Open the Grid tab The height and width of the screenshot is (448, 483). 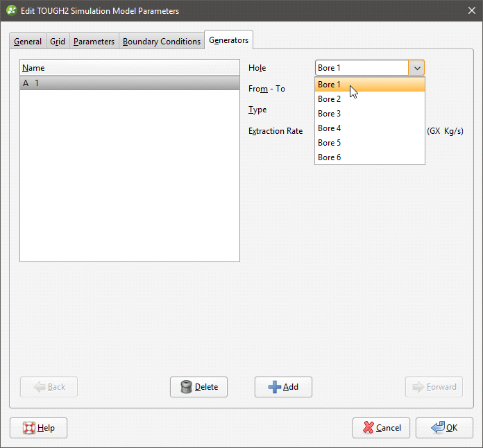58,42
